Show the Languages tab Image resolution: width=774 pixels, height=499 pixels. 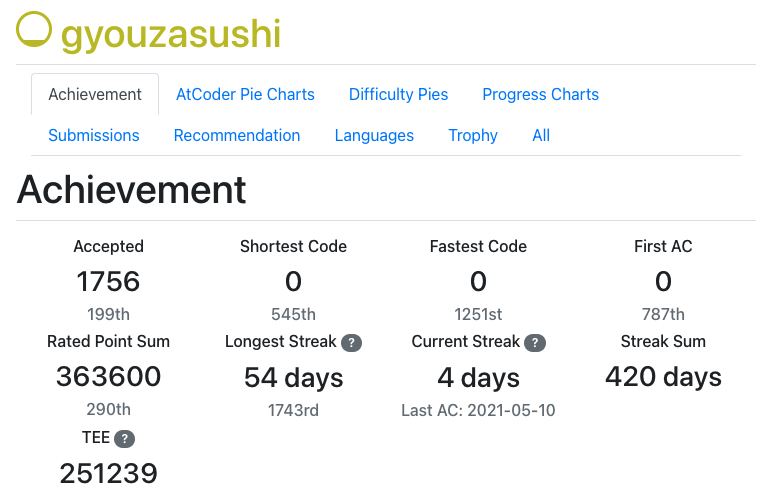tap(374, 135)
